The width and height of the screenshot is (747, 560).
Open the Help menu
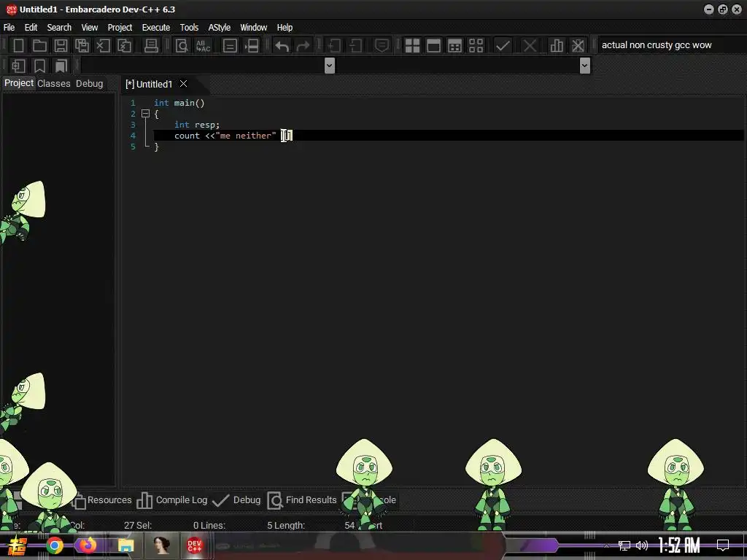coord(285,27)
